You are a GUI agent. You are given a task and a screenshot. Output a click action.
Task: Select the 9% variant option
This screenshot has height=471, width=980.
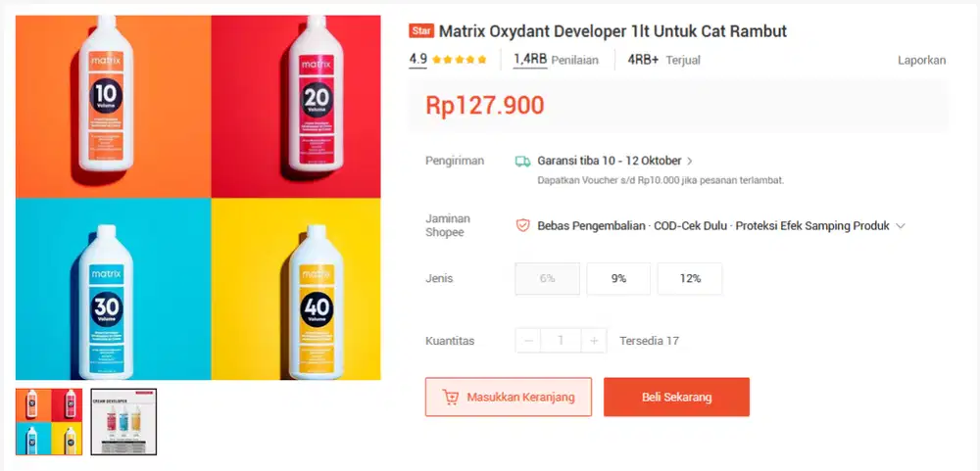point(618,279)
